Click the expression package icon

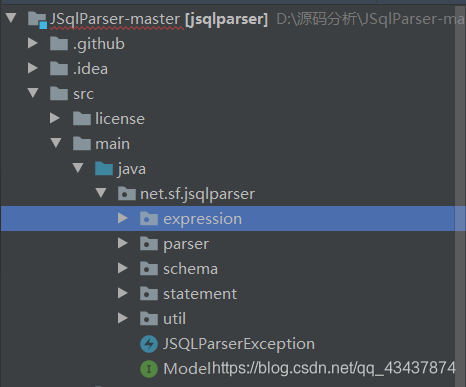(149, 219)
